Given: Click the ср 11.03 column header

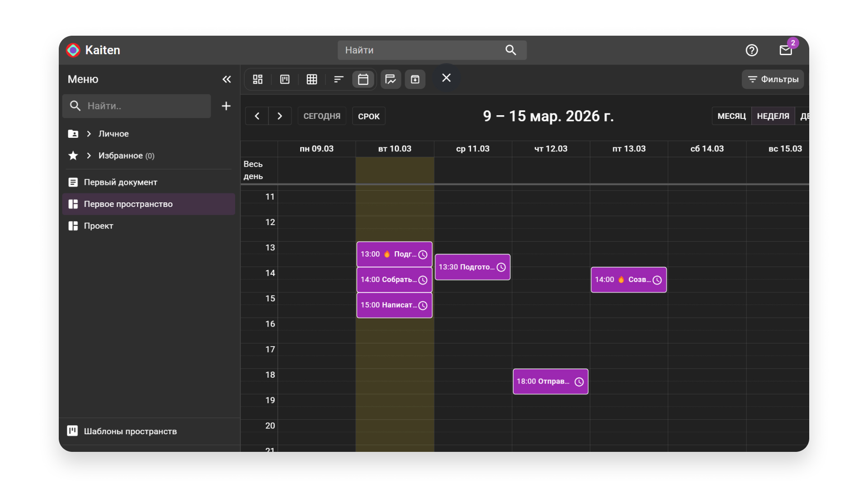Looking at the screenshot, I should tap(473, 149).
